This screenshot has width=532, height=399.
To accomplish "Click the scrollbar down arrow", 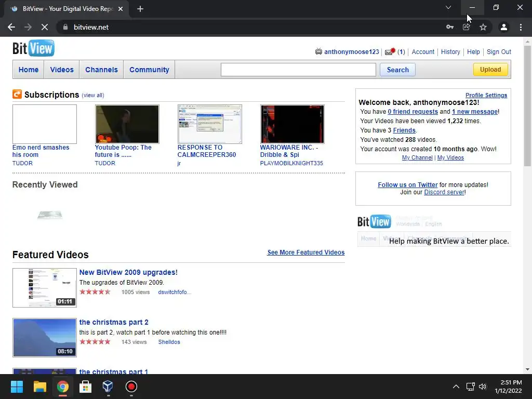I will [527, 369].
